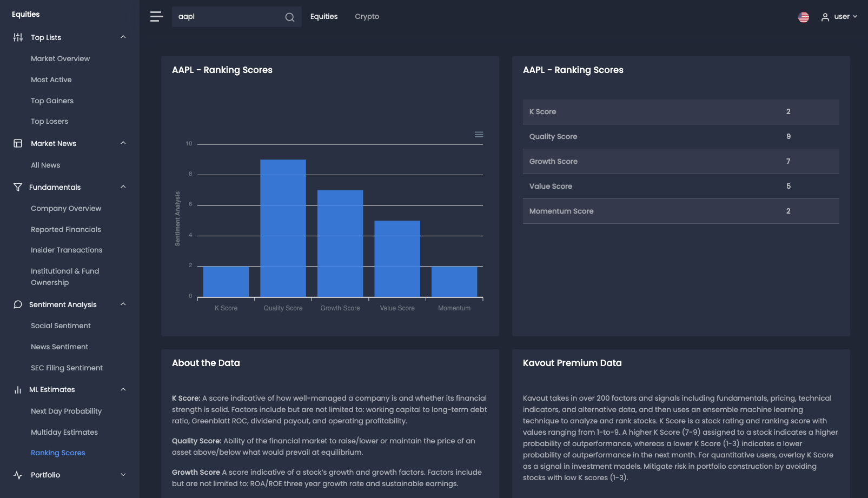The height and width of the screenshot is (498, 868).
Task: Click the Market News layout icon
Action: tap(18, 143)
